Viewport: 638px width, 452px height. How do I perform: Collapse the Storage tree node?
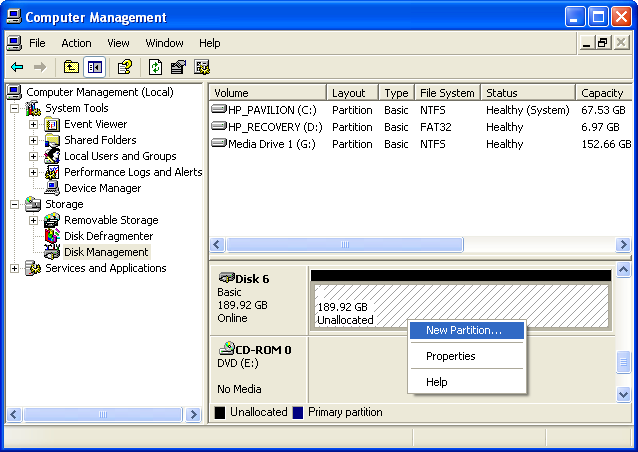pos(15,204)
